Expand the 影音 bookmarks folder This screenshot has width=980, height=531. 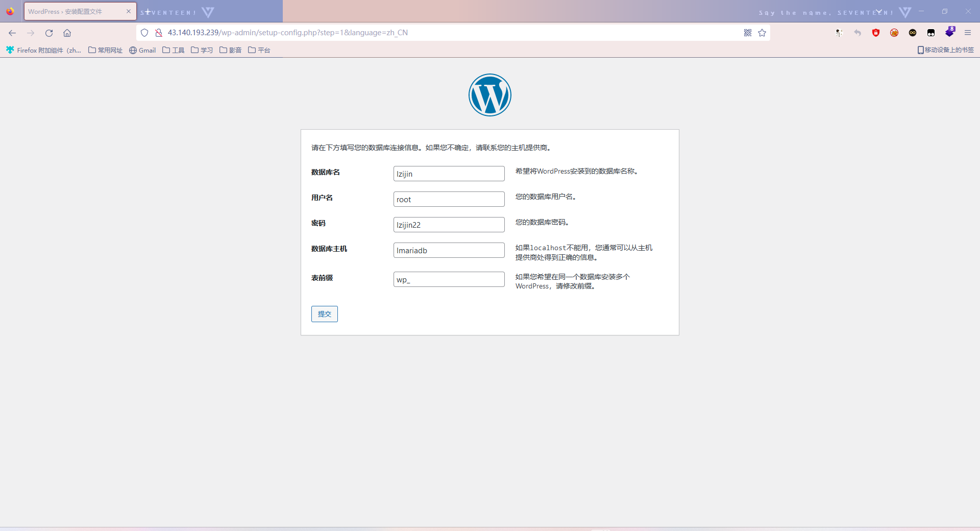(x=231, y=50)
